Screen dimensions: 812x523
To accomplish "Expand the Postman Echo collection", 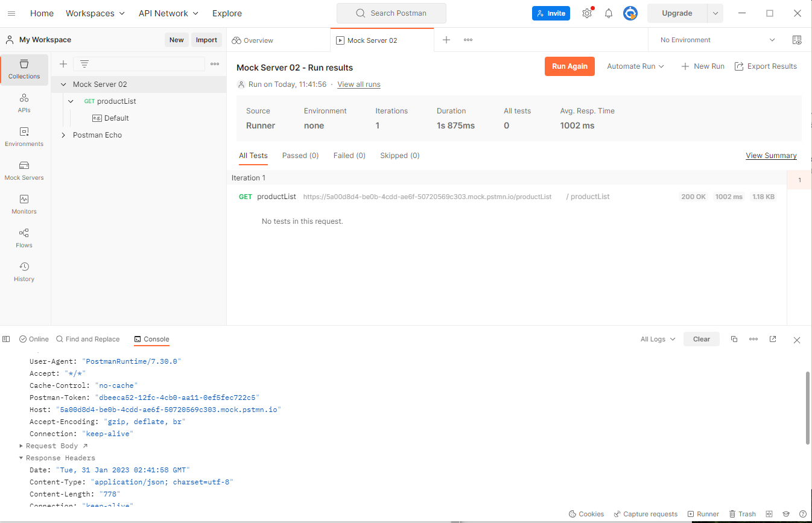I will point(63,135).
